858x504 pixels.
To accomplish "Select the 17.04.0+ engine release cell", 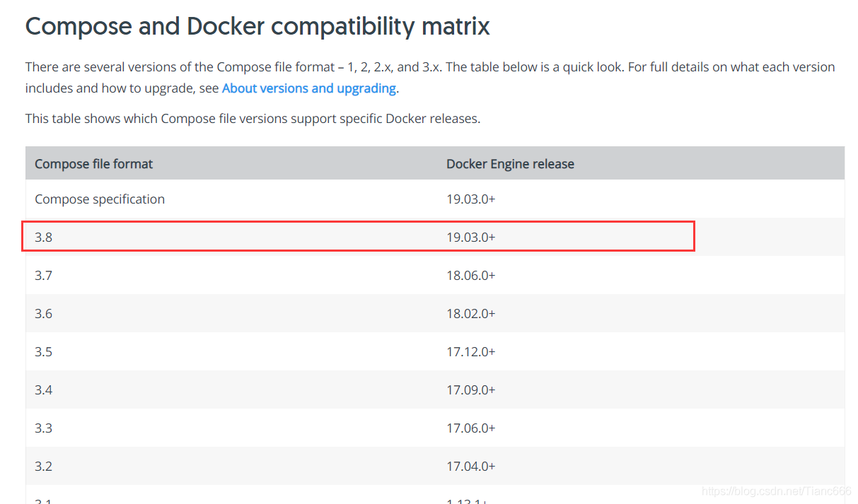I will (471, 466).
